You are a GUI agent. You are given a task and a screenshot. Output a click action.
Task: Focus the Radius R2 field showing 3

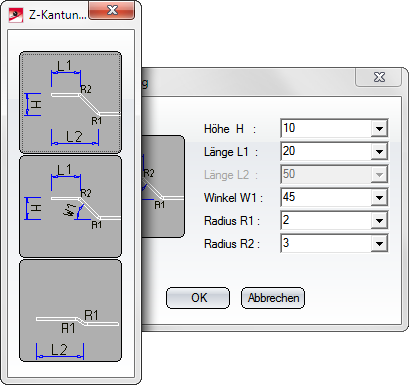326,243
